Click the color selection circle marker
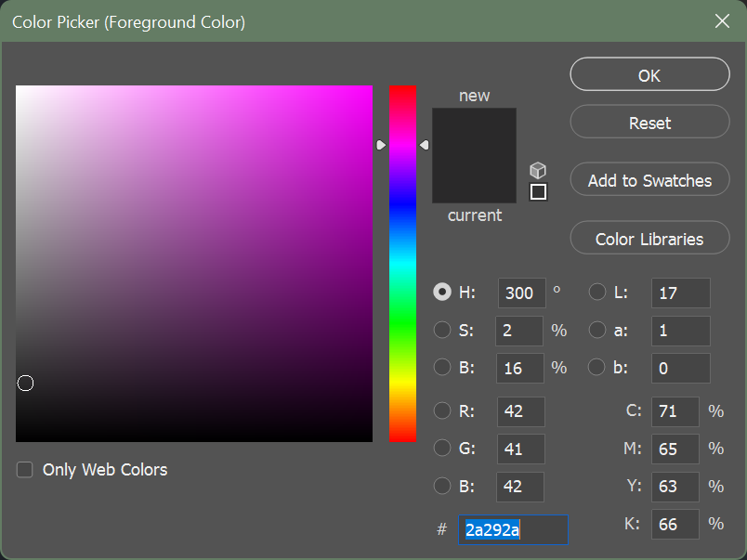Screen dimensions: 747x560 25,383
